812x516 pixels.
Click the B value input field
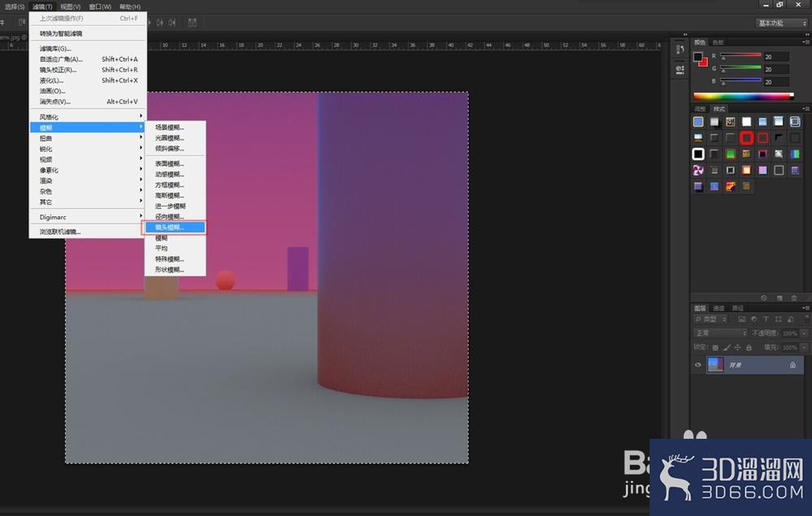coord(776,82)
